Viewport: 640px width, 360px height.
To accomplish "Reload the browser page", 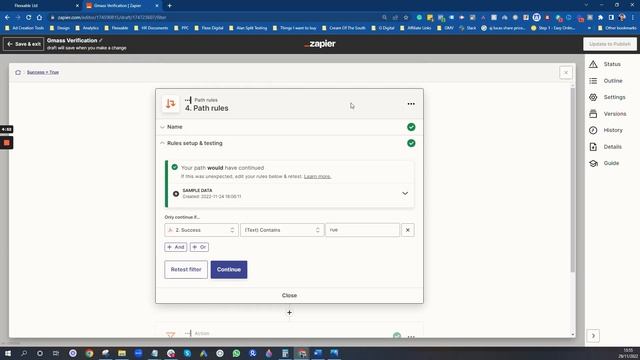I will tap(28, 17).
